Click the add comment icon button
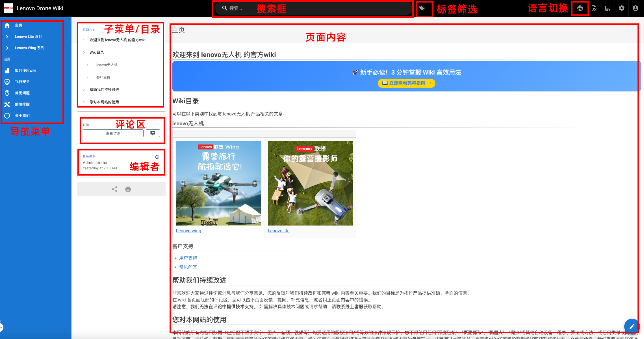The image size is (644, 339). (x=153, y=133)
